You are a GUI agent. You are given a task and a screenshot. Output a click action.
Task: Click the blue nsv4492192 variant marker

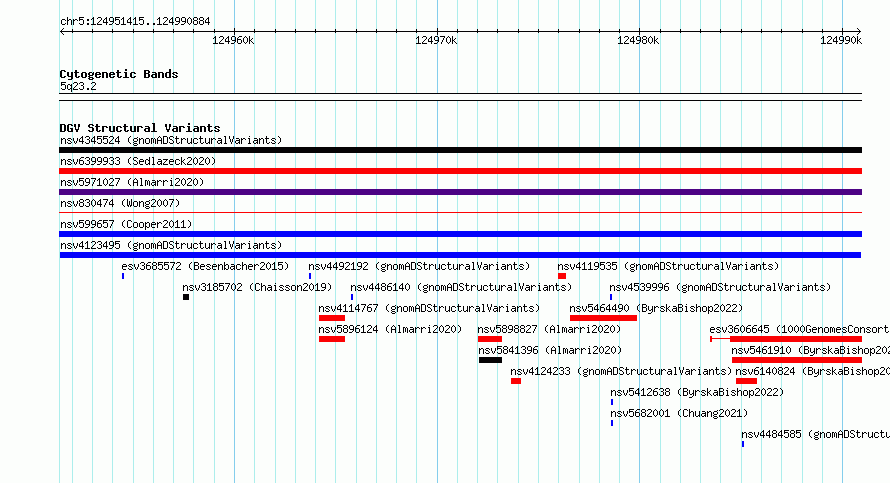[x=310, y=276]
